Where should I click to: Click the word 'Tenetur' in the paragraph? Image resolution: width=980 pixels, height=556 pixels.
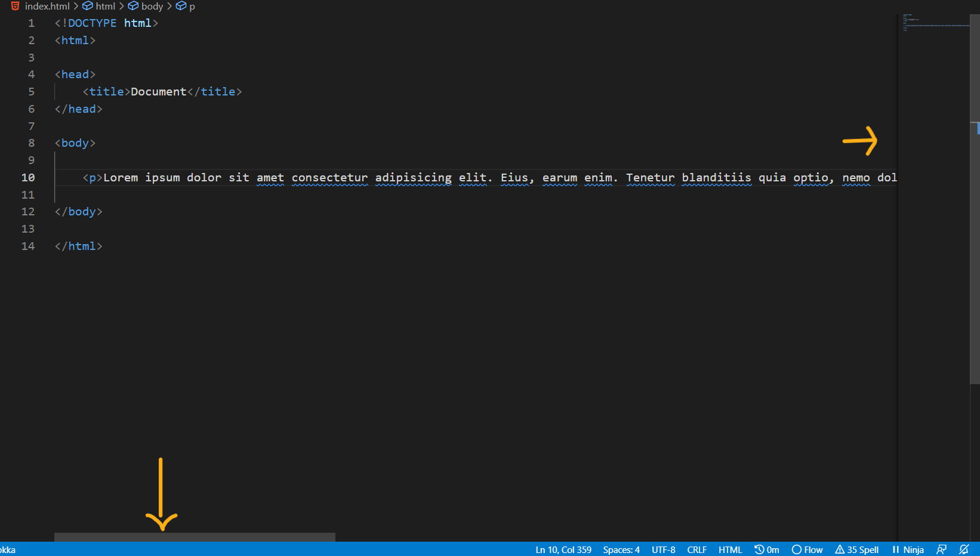[650, 178]
